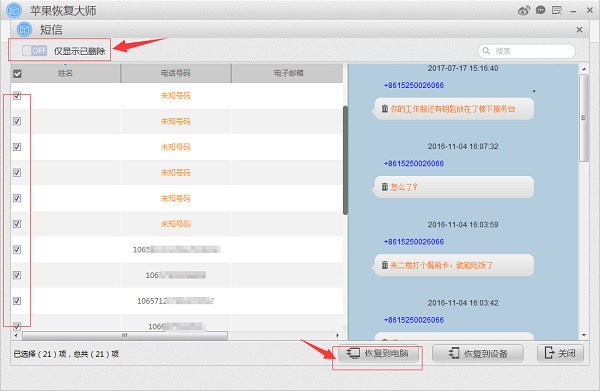
Task: Click the 苹果恢复大师 app logo
Action: pyautogui.click(x=14, y=10)
